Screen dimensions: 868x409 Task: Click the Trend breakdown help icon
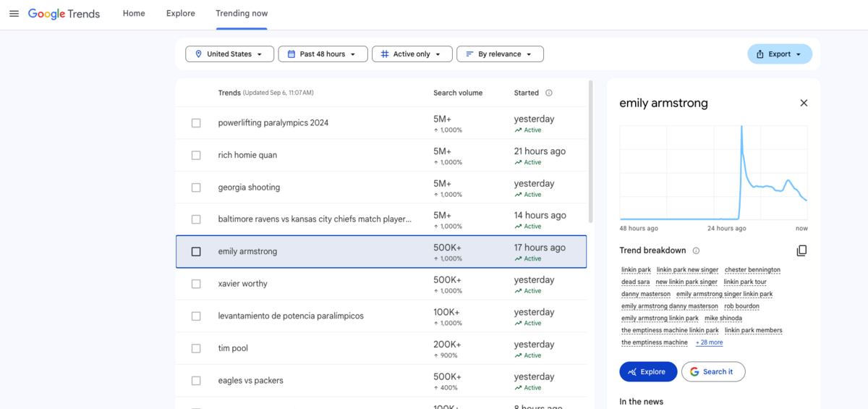coord(696,250)
